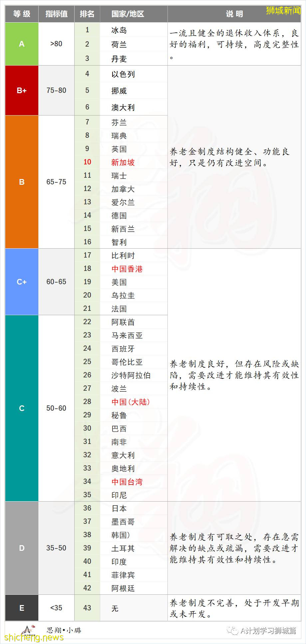Select the orange grade B cell
This screenshot has height=644, width=306.
[x=22, y=182]
